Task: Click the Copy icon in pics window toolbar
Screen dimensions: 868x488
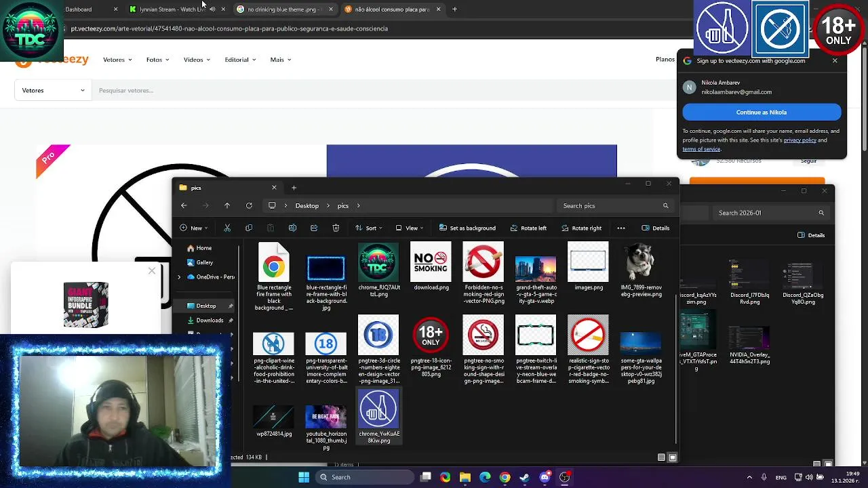Action: pos(249,228)
